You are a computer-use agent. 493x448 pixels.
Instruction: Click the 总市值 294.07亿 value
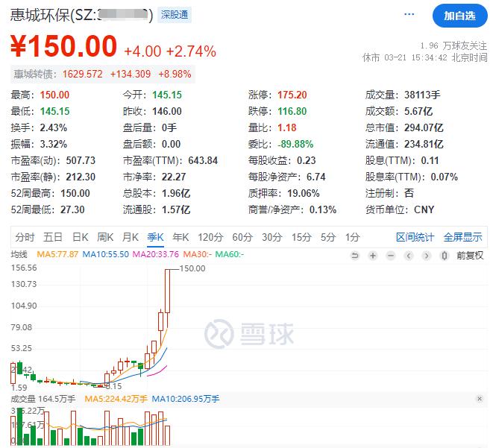coord(424,127)
